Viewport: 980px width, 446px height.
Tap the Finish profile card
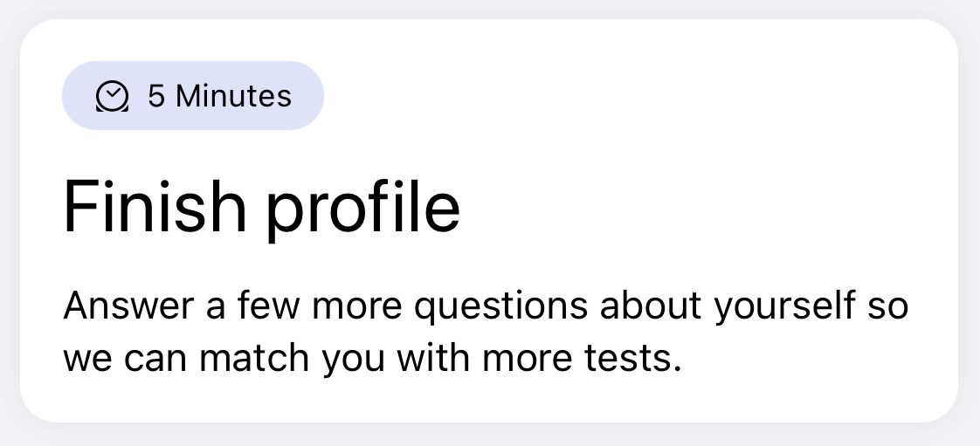[489, 221]
